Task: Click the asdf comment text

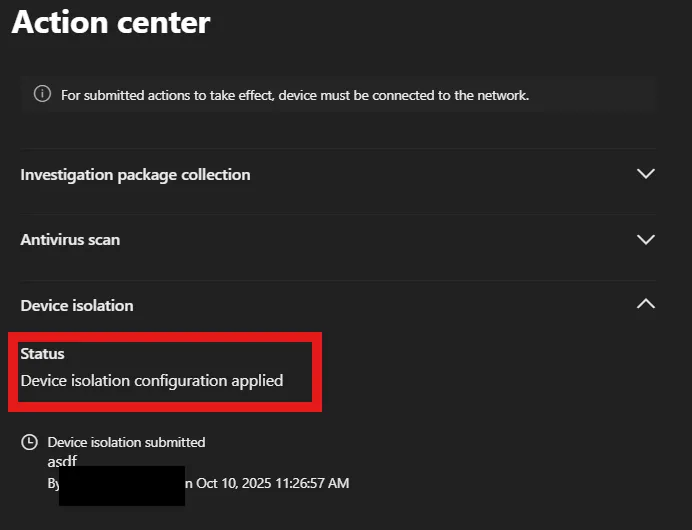Action: (62, 461)
